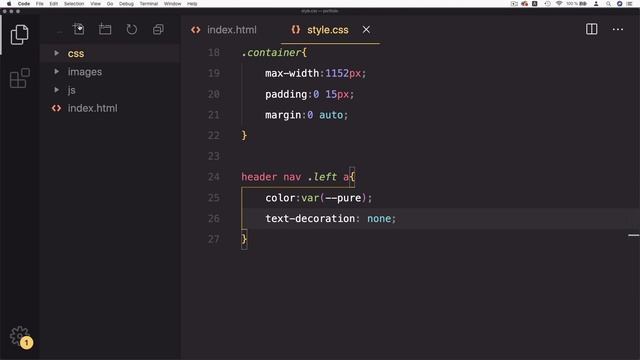Refresh the explorer file tree

[131, 29]
